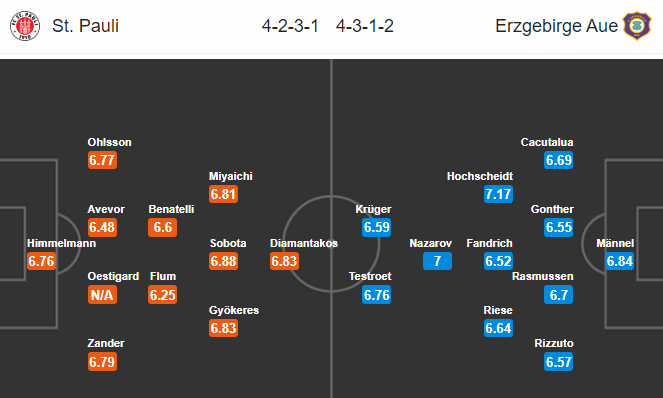Click the 4-2-3-1 formation label
663x398 pixels.
[290, 26]
